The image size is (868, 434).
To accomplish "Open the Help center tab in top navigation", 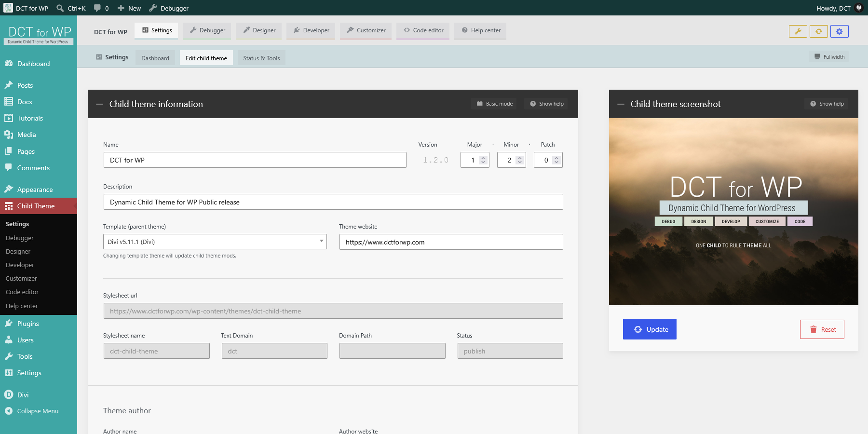I will [481, 30].
